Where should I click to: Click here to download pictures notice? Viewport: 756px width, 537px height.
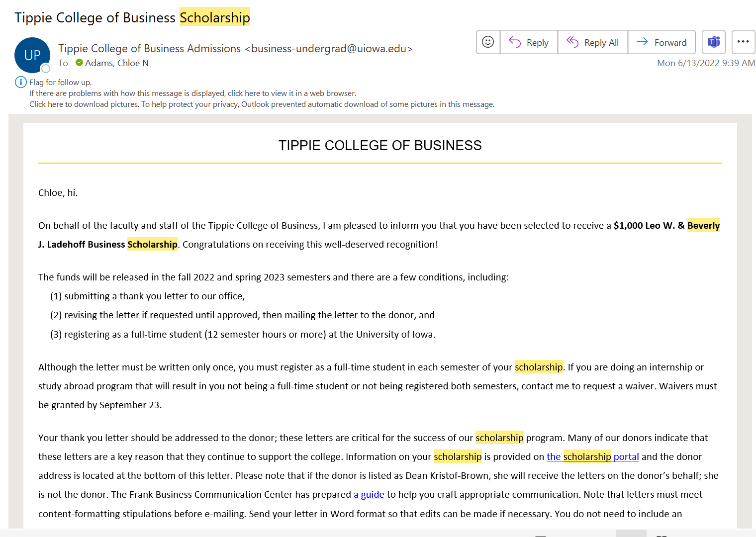262,104
